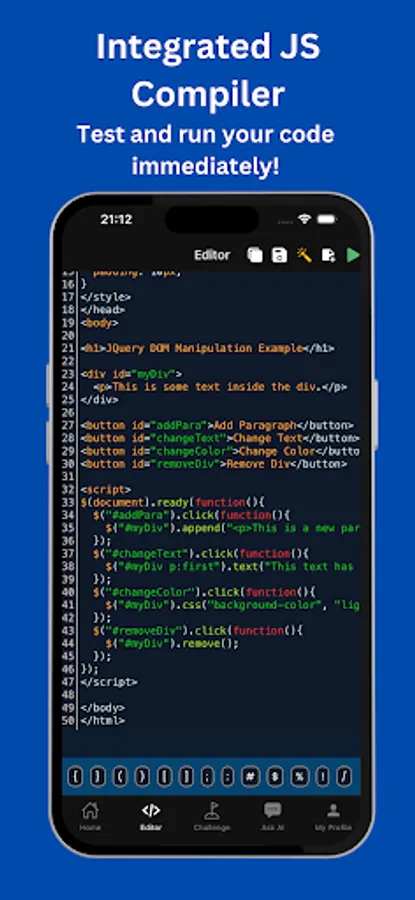Format code with the magic wand icon
This screenshot has width=415, height=900.
coord(304,255)
